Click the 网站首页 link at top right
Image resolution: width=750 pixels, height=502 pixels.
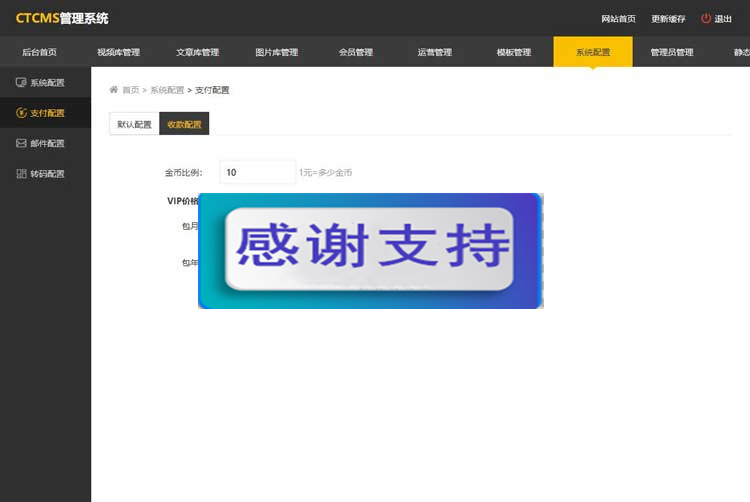click(618, 19)
